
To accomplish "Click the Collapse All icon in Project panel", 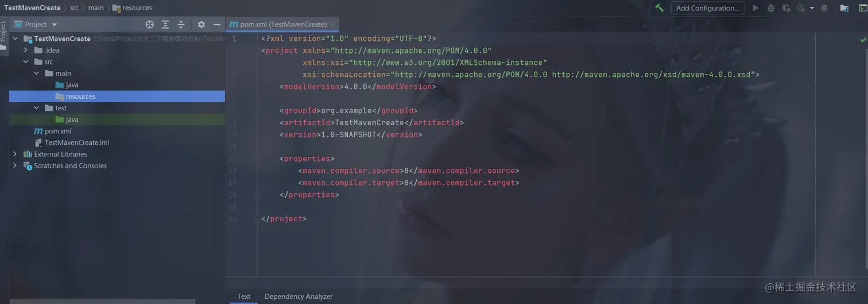I will (181, 24).
